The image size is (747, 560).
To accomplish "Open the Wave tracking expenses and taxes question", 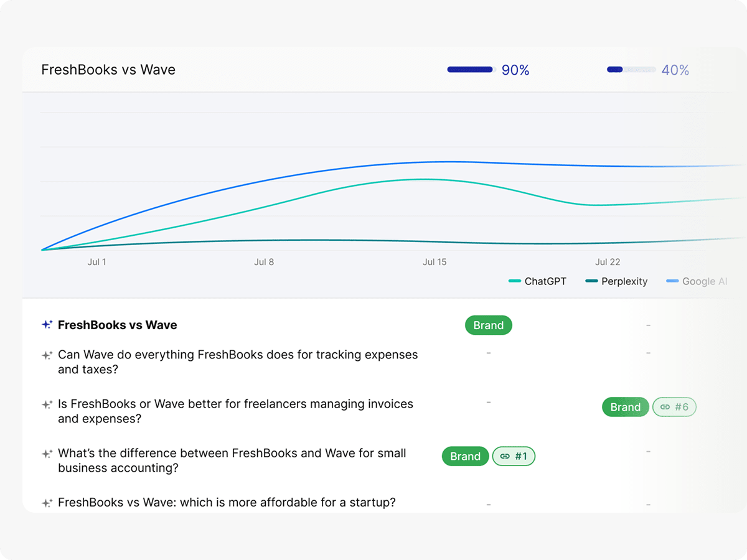I will pos(237,362).
